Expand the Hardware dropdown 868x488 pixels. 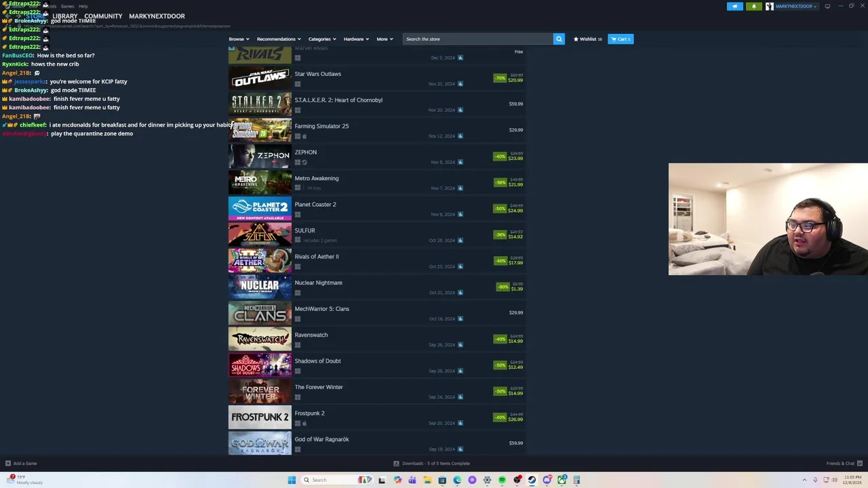point(356,39)
